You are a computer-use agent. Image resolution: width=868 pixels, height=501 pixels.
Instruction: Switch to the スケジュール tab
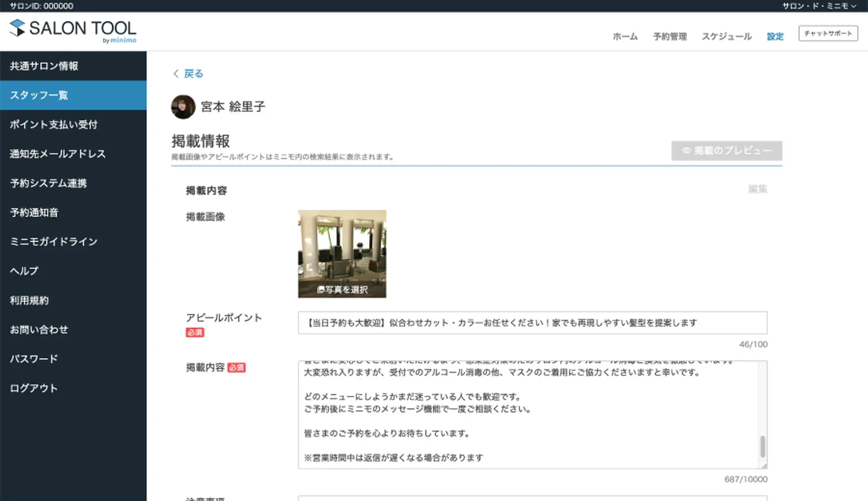tap(726, 37)
